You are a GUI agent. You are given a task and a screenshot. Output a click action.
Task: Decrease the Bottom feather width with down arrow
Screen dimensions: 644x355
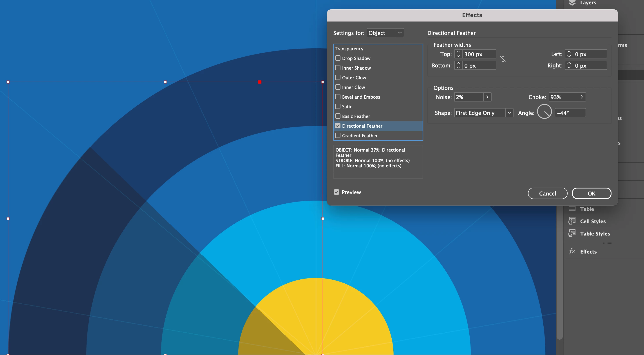coord(458,67)
